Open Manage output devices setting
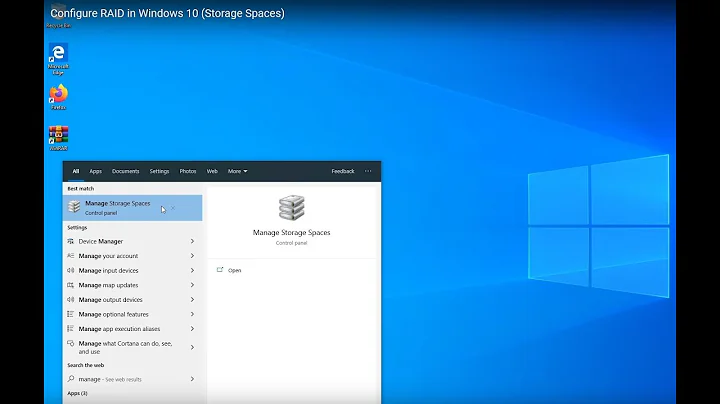Viewport: 720px width, 404px height. pos(111,300)
